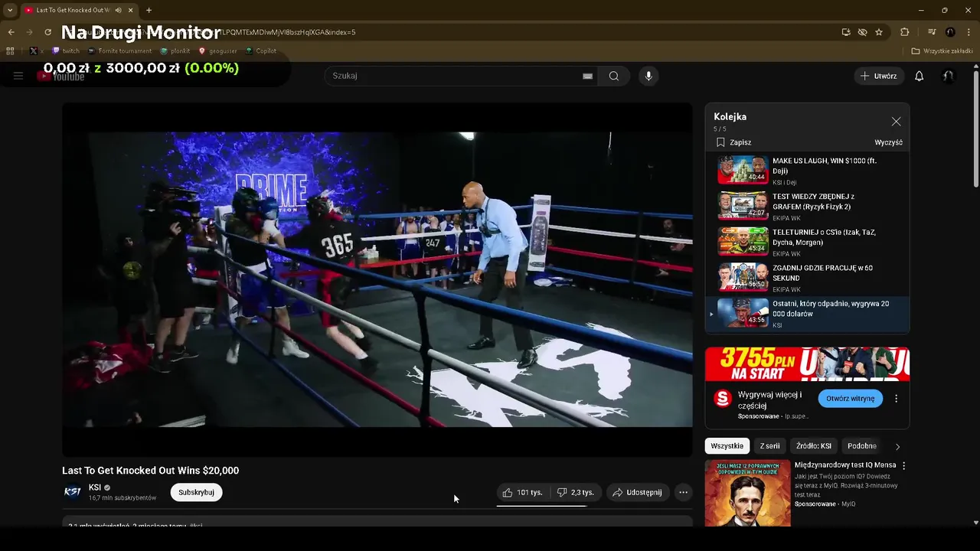The height and width of the screenshot is (551, 980).
Task: Open a new browser tab
Action: click(x=149, y=10)
